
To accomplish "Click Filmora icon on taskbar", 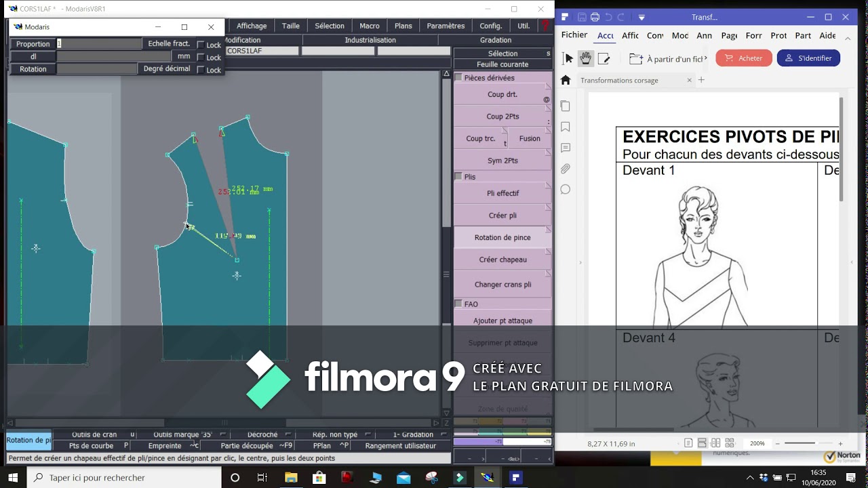I will click(460, 477).
